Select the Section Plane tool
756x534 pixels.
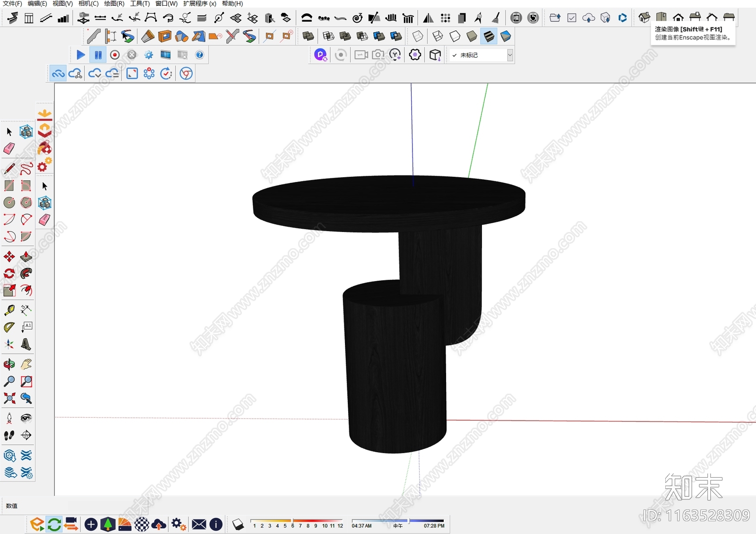click(x=26, y=435)
